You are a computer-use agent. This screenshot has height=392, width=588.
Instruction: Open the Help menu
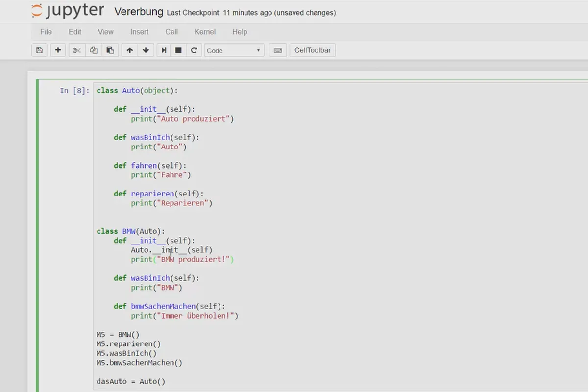pos(240,32)
